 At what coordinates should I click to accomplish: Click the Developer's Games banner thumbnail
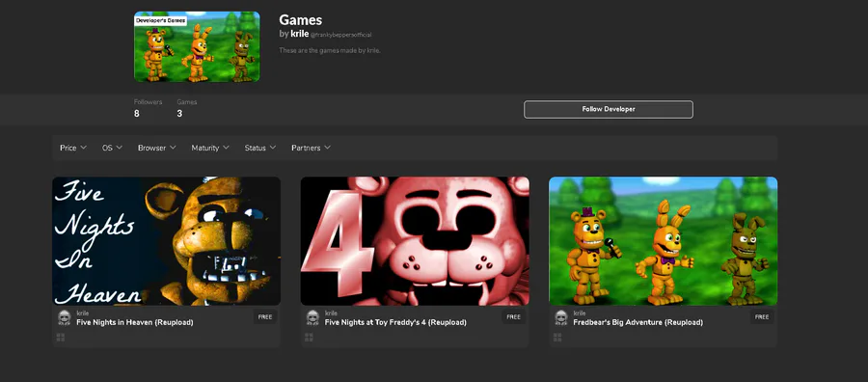click(197, 46)
